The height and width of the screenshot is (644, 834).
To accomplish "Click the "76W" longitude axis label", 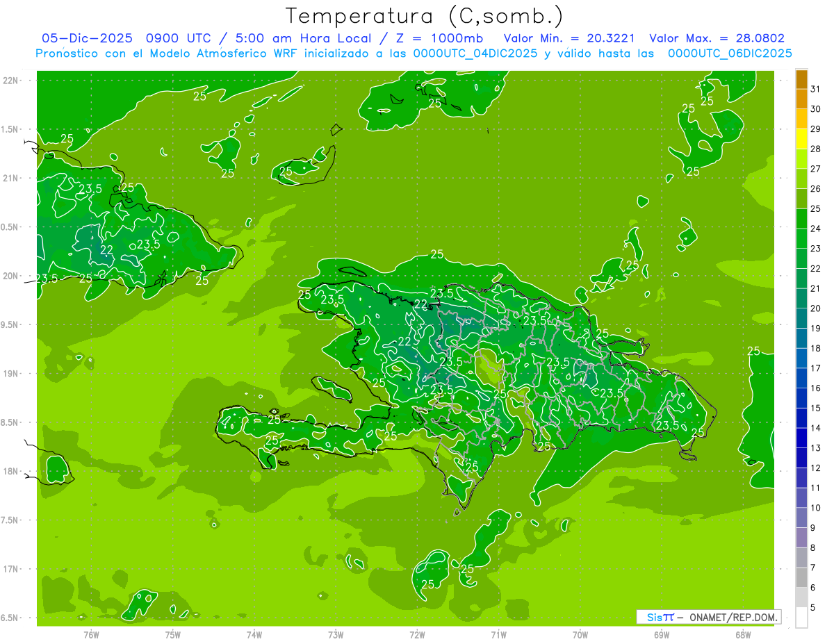I will (x=91, y=635).
